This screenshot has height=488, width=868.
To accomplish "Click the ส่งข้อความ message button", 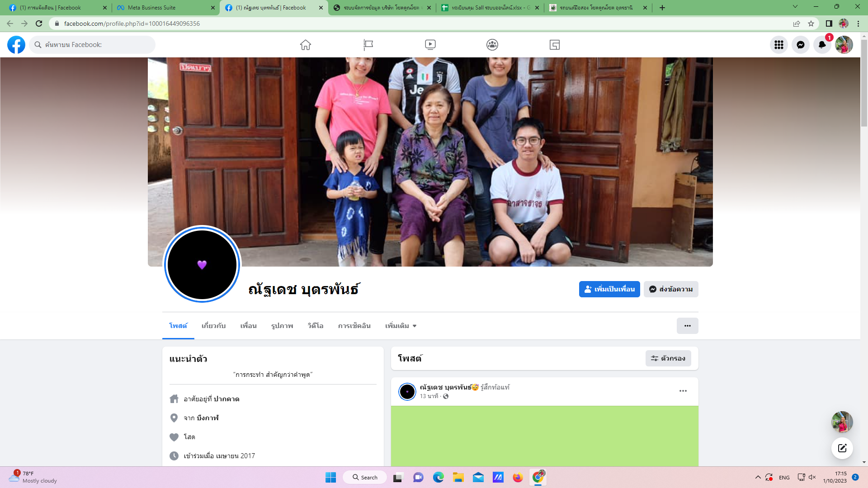I will pyautogui.click(x=671, y=289).
